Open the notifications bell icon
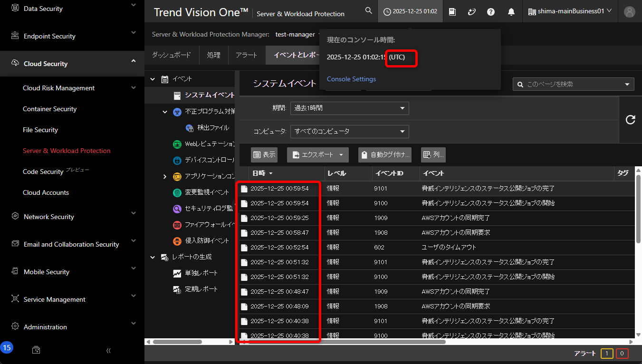The height and width of the screenshot is (364, 642). [x=511, y=12]
